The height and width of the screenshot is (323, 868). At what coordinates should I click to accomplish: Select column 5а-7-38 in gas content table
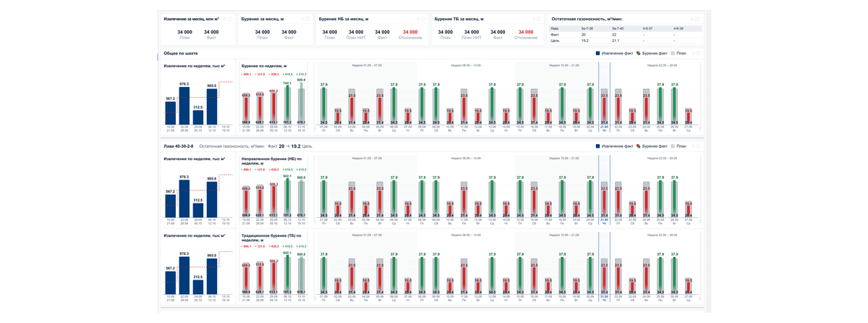(587, 28)
